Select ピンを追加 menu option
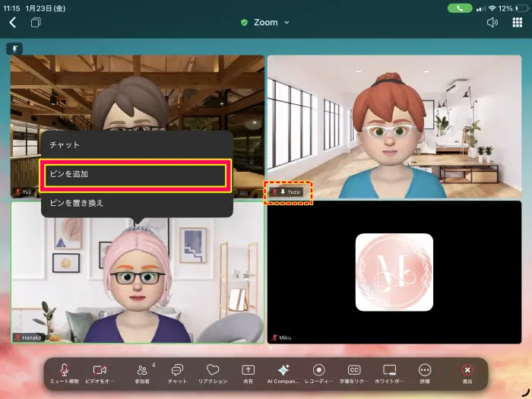The image size is (532, 399). coord(135,176)
